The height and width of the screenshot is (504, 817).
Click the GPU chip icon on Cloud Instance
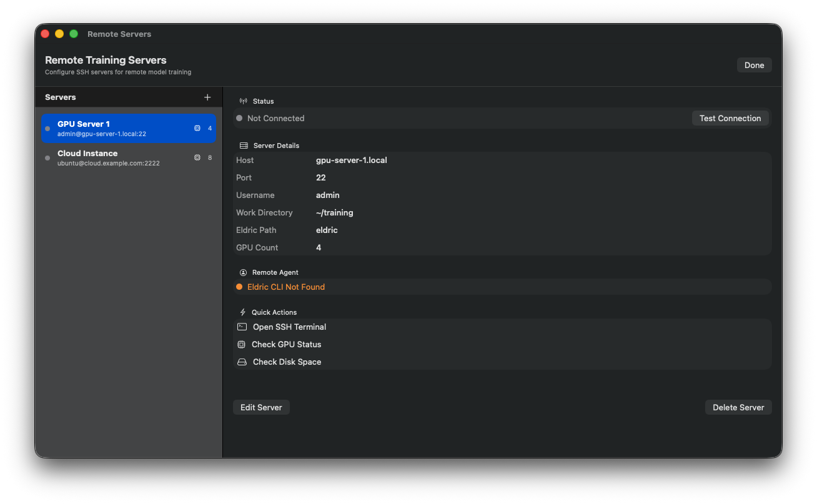click(197, 157)
